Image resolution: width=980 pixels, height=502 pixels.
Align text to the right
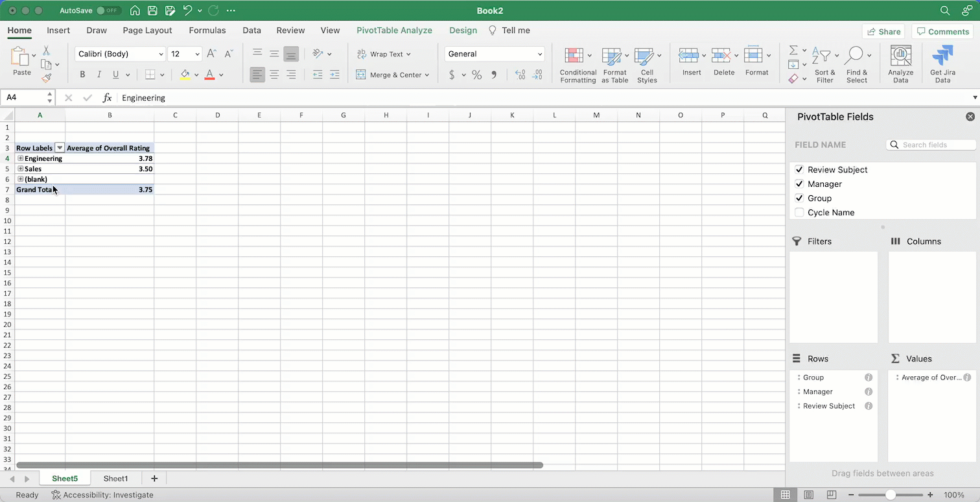click(x=291, y=75)
